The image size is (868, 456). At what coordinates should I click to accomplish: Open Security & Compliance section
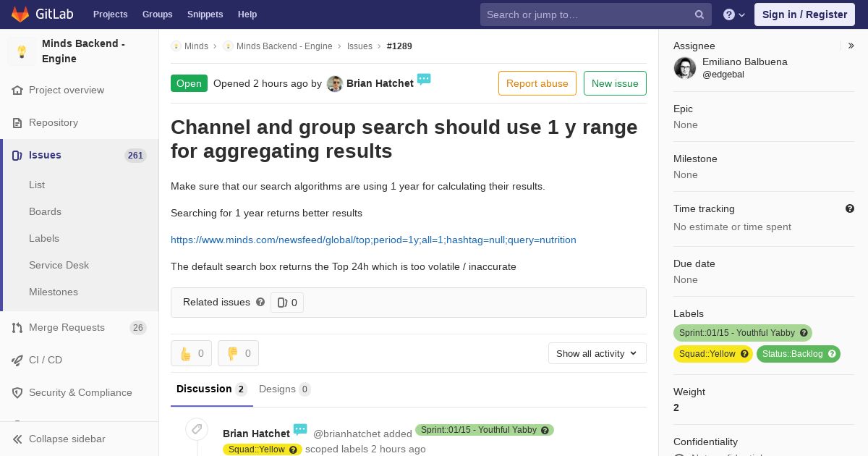[x=80, y=392]
